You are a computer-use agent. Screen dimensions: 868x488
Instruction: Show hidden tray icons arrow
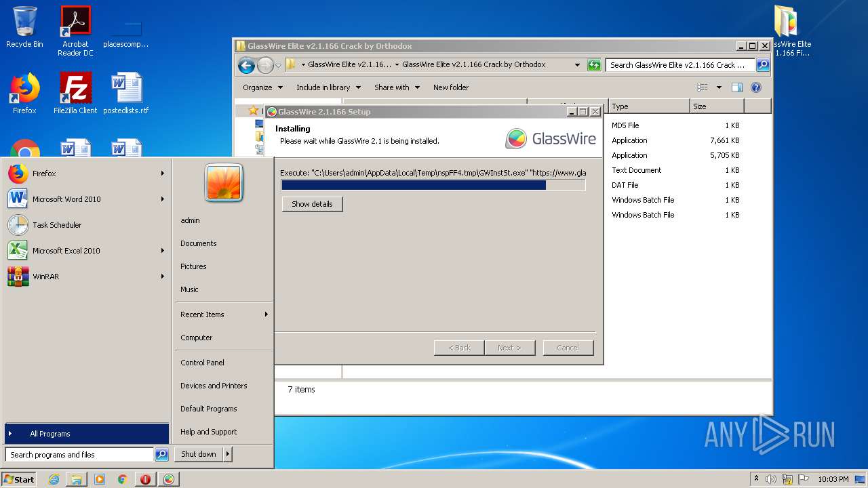pos(756,479)
